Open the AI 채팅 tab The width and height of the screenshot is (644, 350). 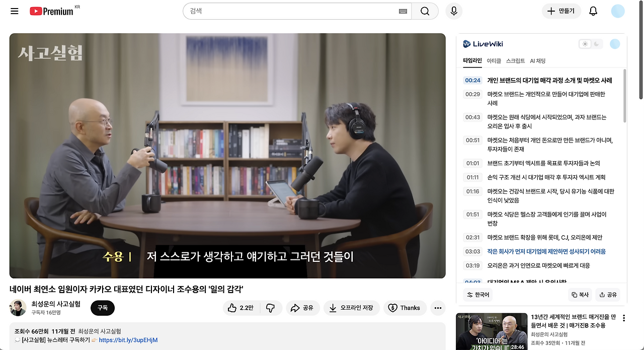[538, 60]
